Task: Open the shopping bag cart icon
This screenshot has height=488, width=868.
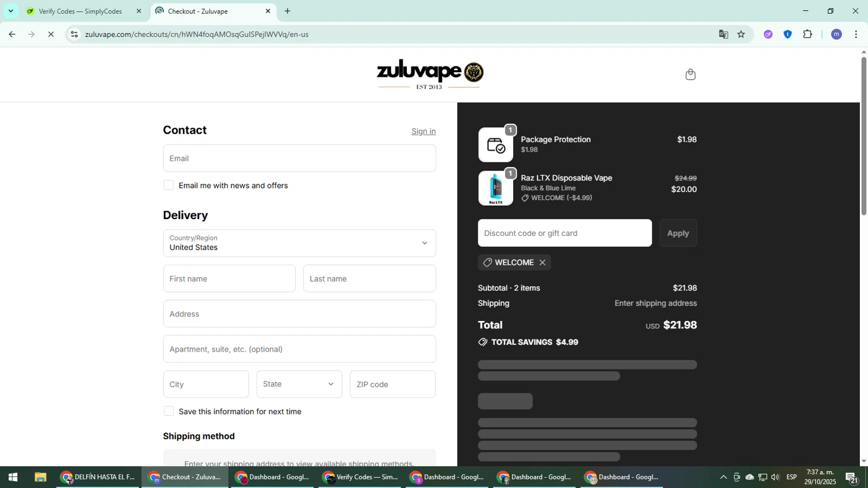Action: [x=690, y=75]
